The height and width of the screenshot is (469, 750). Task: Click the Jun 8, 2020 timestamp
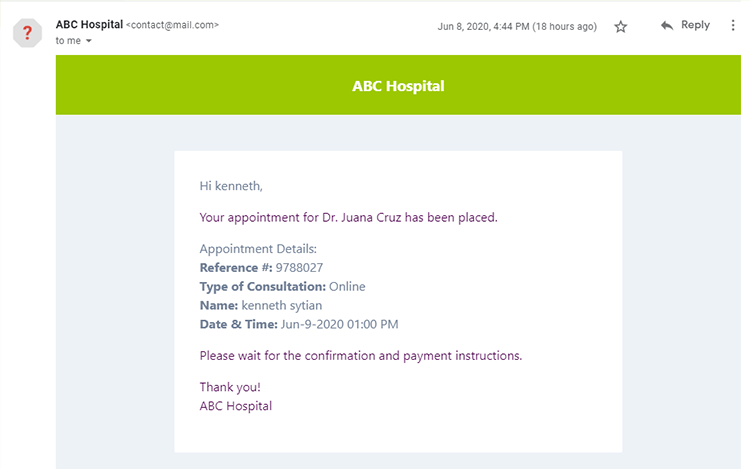click(x=517, y=27)
